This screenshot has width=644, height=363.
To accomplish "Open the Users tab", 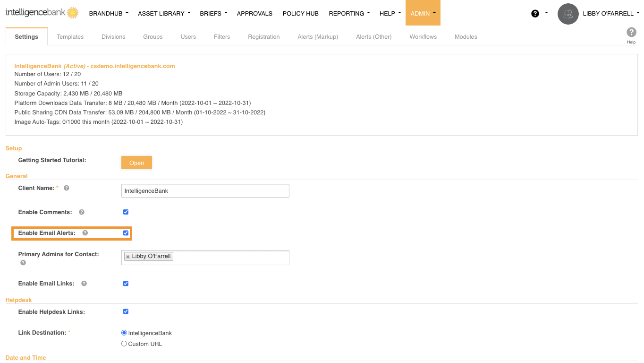I will point(188,37).
